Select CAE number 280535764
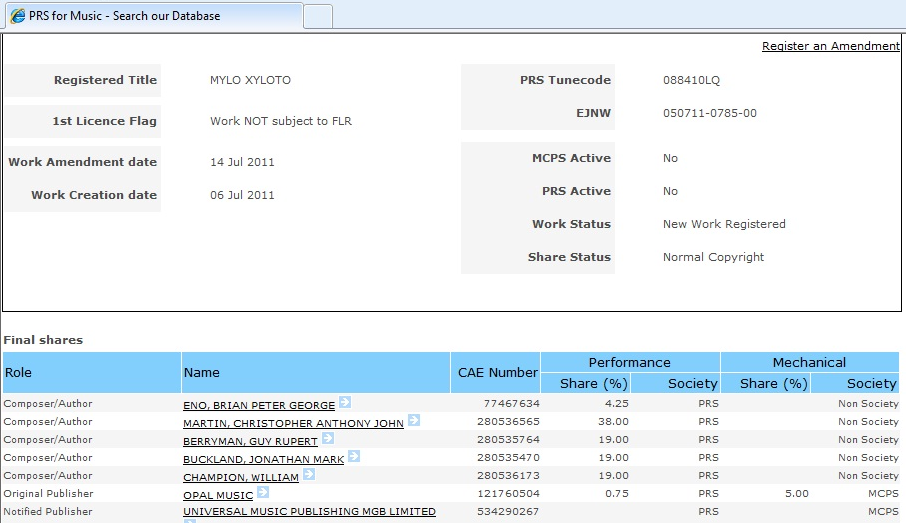The image size is (906, 523). 508,439
